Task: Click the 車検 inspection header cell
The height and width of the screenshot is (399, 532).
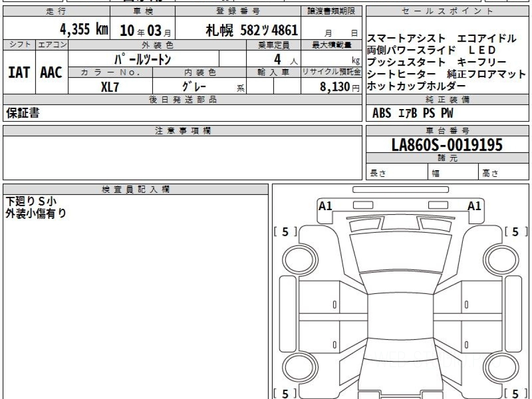Action: click(x=142, y=12)
